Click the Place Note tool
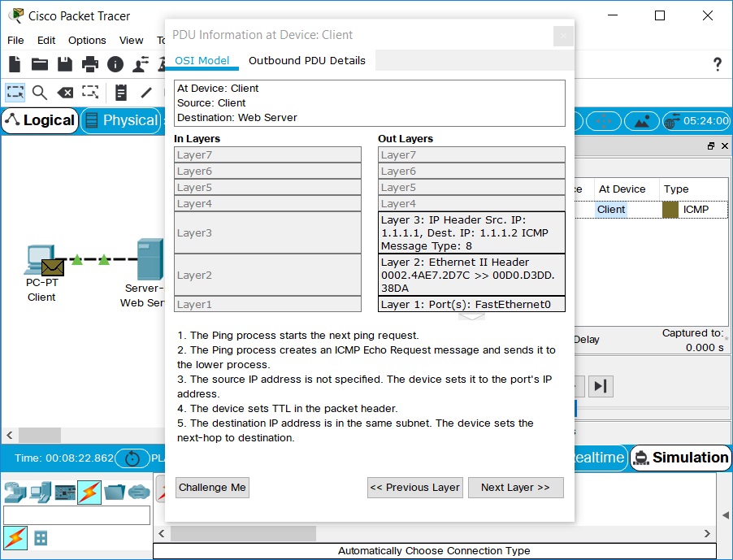This screenshot has width=733, height=560. 121,93
